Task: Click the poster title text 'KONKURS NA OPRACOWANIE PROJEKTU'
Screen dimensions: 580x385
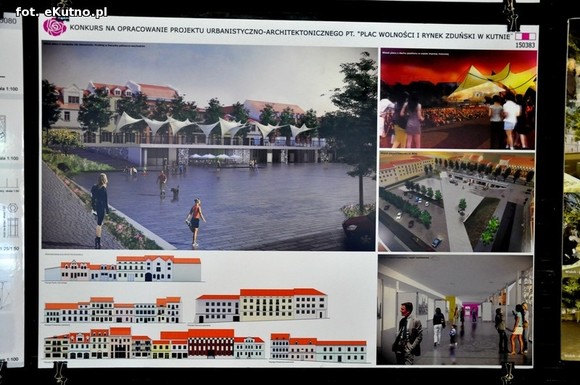Action: point(136,28)
